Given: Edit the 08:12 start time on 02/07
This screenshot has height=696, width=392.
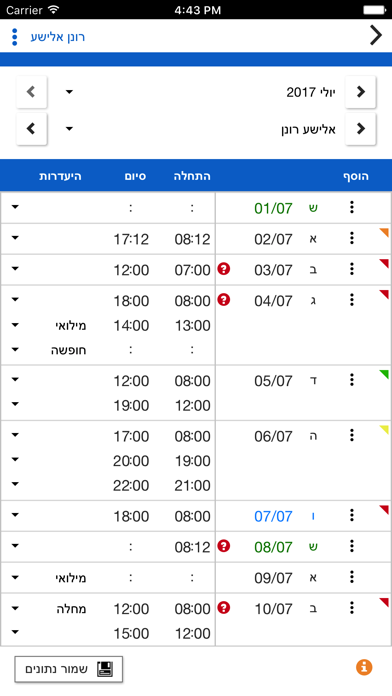Looking at the screenshot, I should 192,239.
